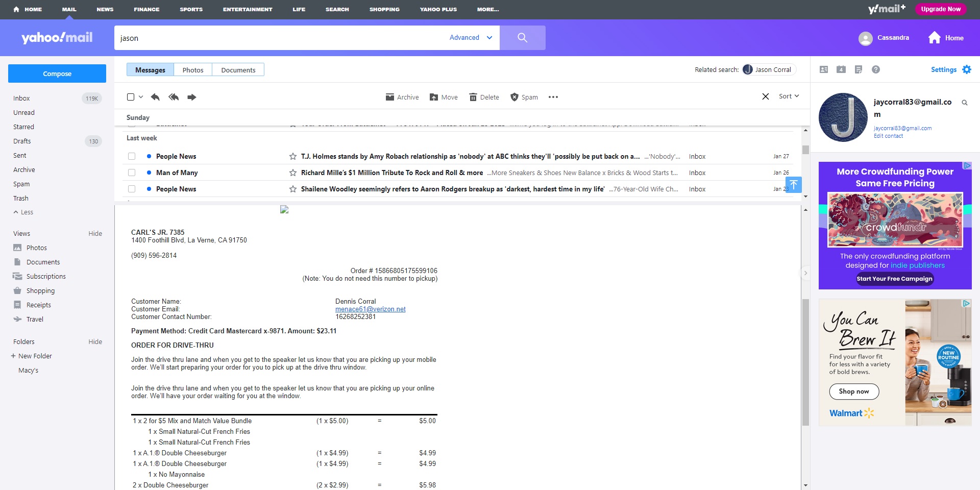Check the People News message checkbox

coord(132,156)
